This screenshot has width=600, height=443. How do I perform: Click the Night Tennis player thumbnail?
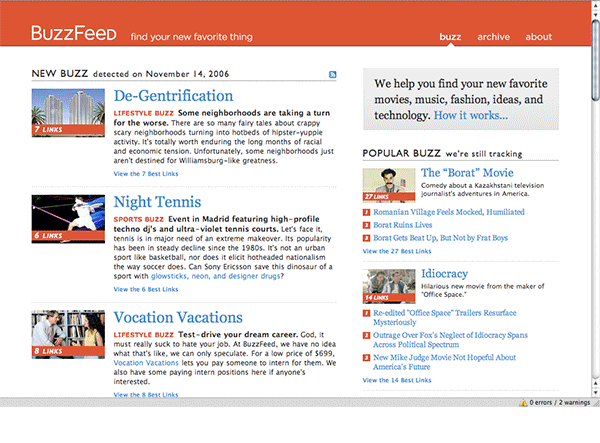point(68,219)
